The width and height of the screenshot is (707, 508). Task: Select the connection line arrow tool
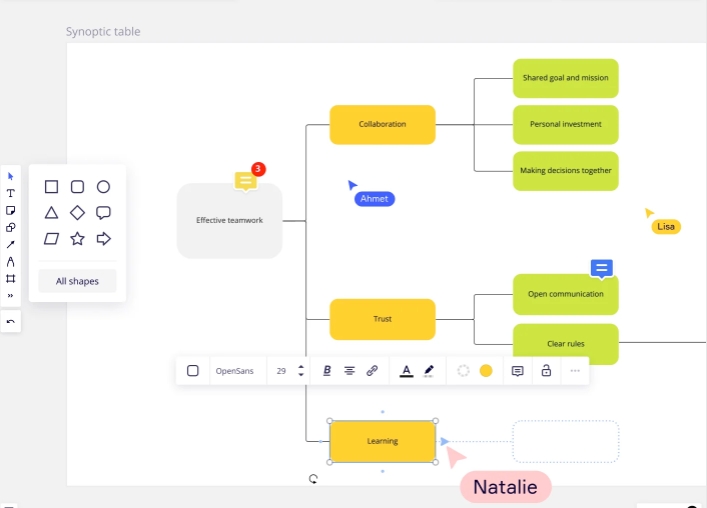11,244
